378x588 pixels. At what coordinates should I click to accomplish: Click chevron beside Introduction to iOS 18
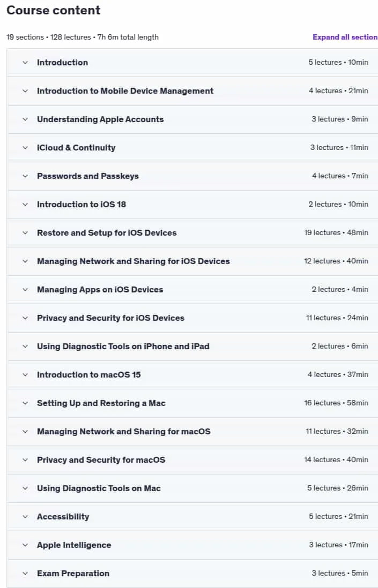(x=25, y=205)
